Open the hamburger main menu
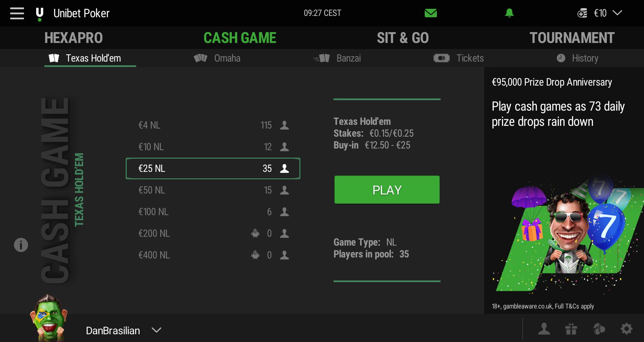 pyautogui.click(x=17, y=13)
